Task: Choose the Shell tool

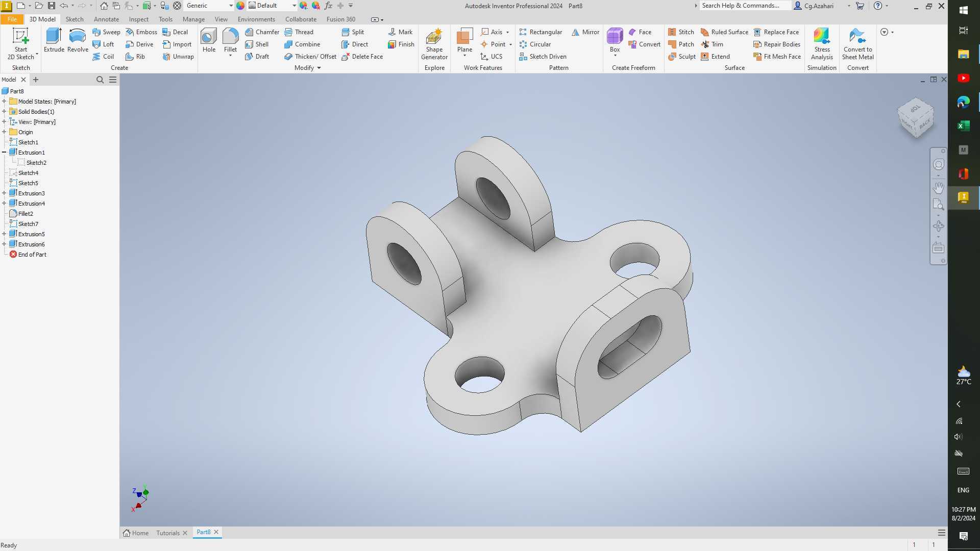Action: point(257,44)
